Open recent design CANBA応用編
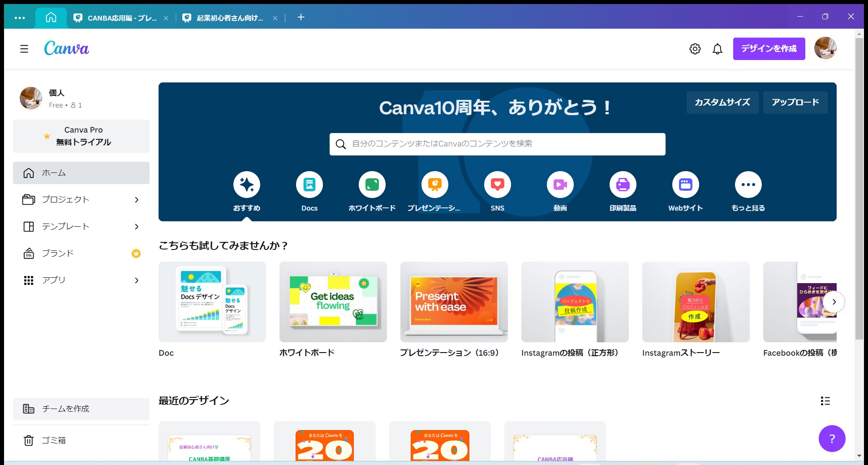This screenshot has width=868, height=465. pyautogui.click(x=555, y=441)
